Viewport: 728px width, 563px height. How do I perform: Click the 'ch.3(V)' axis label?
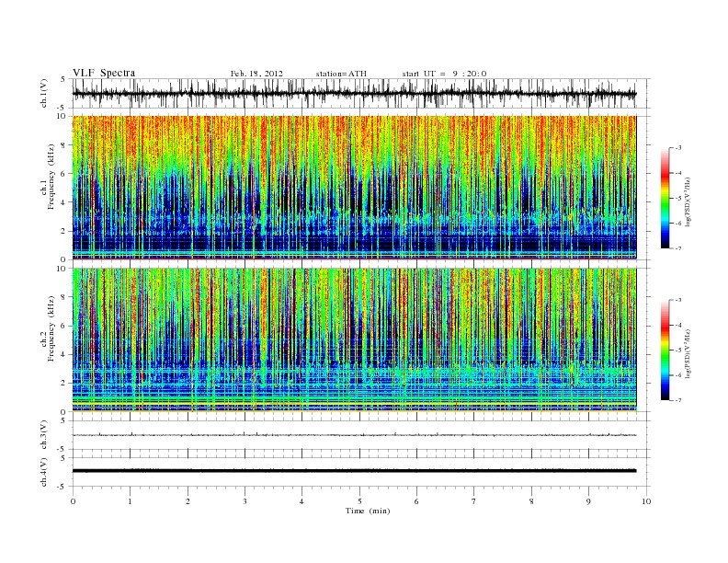[44, 435]
